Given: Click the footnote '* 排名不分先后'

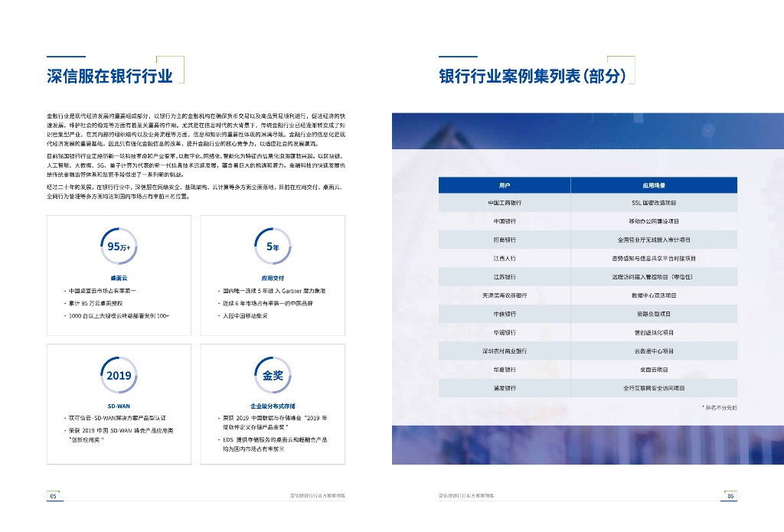Looking at the screenshot, I should click(x=720, y=407).
